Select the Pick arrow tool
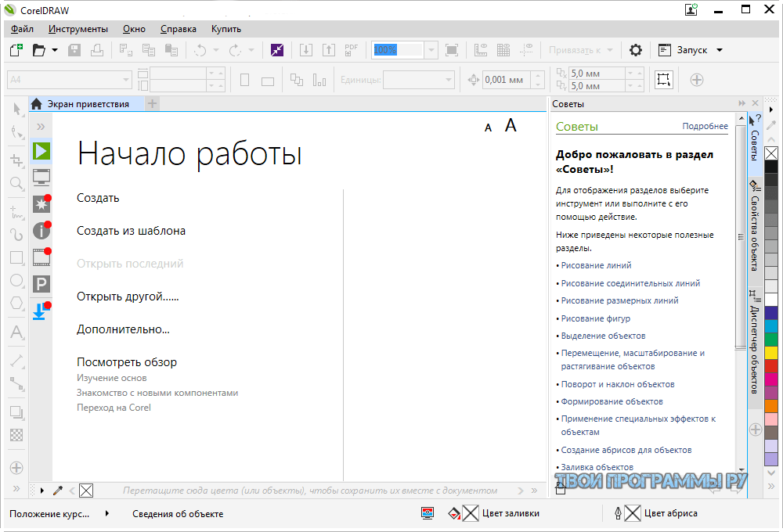The image size is (783, 532). tap(17, 109)
